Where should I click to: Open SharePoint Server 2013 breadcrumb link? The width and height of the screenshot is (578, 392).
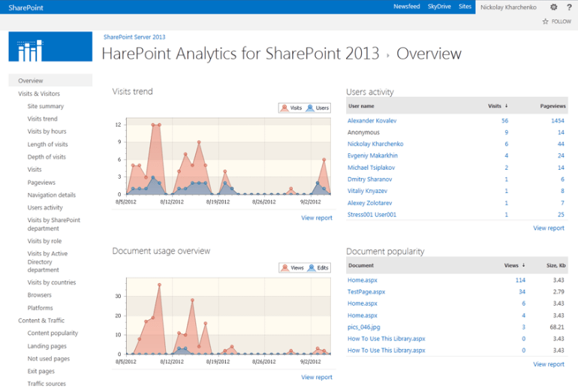point(134,37)
